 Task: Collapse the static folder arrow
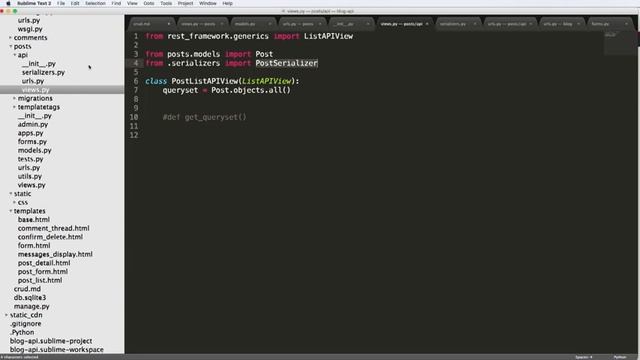(x=11, y=193)
